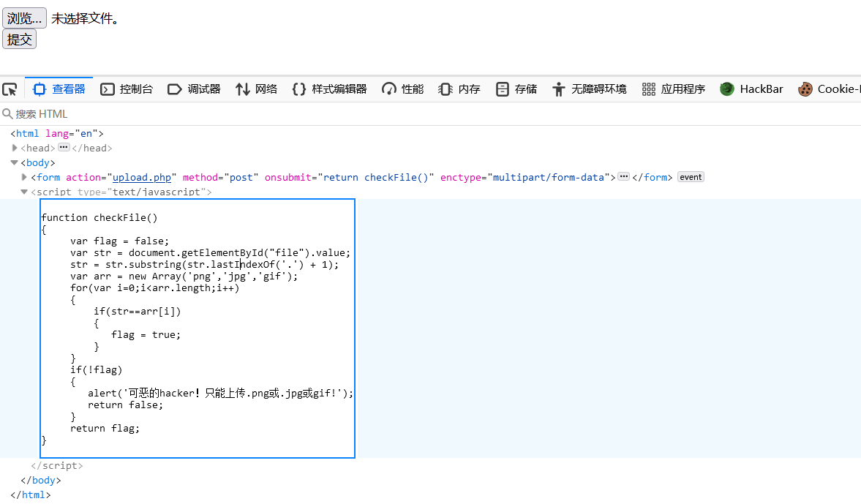Collapse the script element node
The height and width of the screenshot is (504, 861).
coord(25,192)
